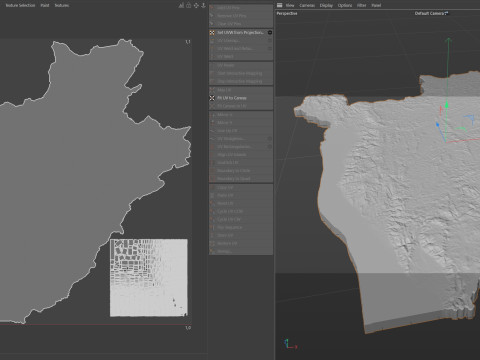Select Boundary to Circle command
This screenshot has width=480, height=360.
(x=241, y=171)
